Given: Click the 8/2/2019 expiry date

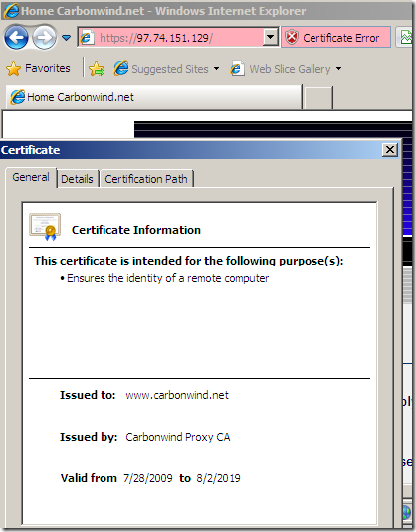Looking at the screenshot, I should click(x=218, y=478).
